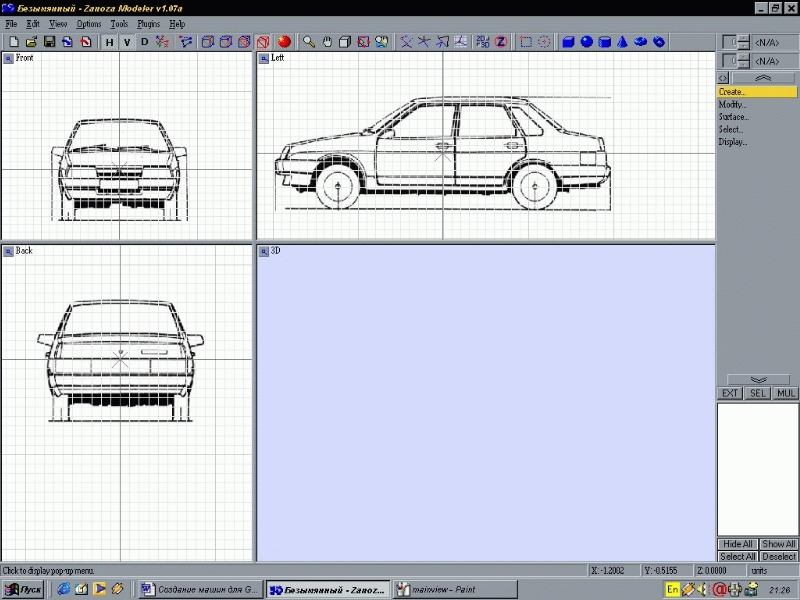Click the red arrow page icon
Viewport: 800px width, 600px height.
point(85,42)
